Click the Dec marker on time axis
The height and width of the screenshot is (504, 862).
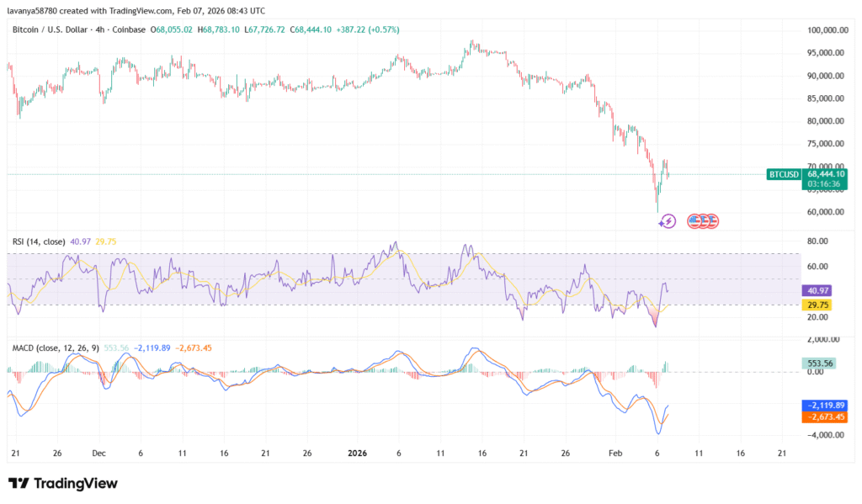[98, 452]
